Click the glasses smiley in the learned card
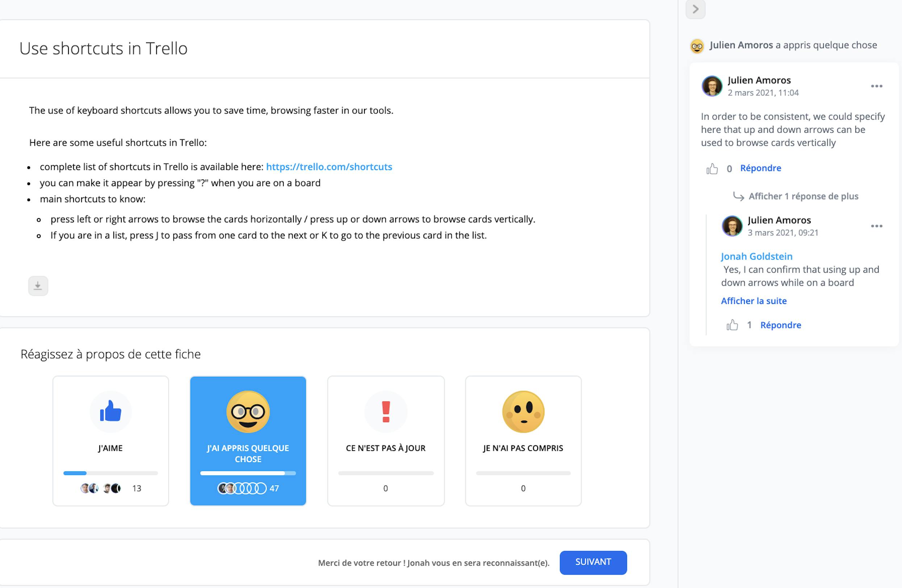902x588 pixels. click(x=248, y=412)
